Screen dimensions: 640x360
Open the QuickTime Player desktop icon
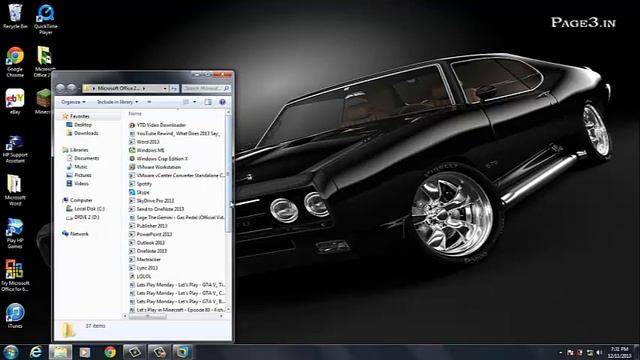(x=45, y=19)
